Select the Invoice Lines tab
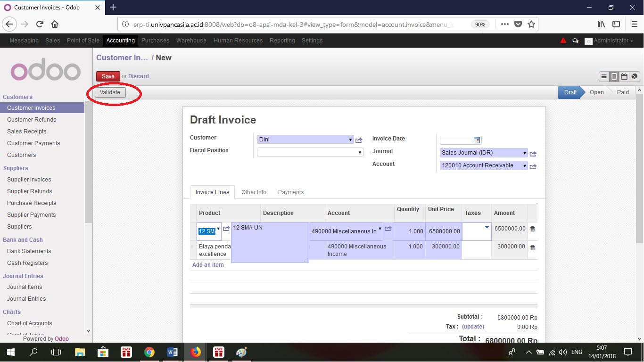The height and width of the screenshot is (362, 644). (x=212, y=192)
